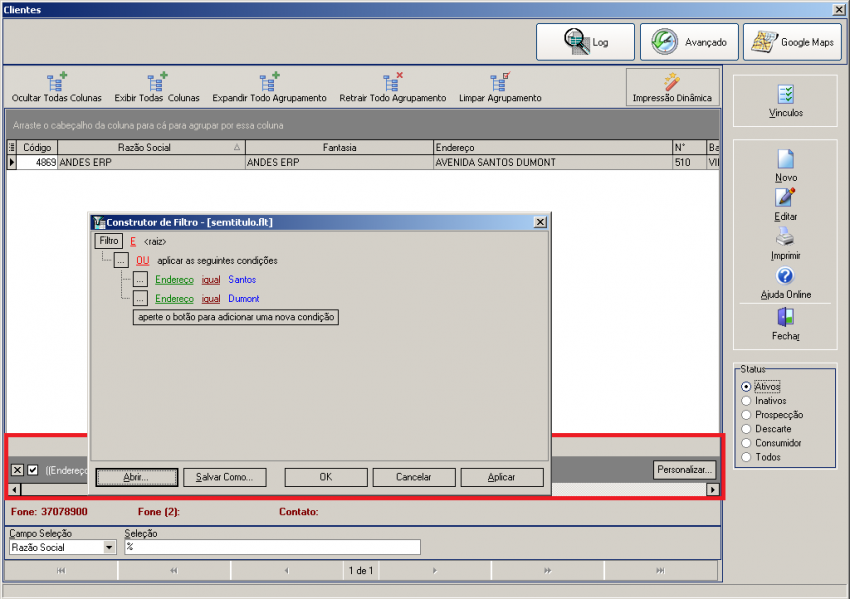Click the grid column chooser icon

[x=11, y=147]
